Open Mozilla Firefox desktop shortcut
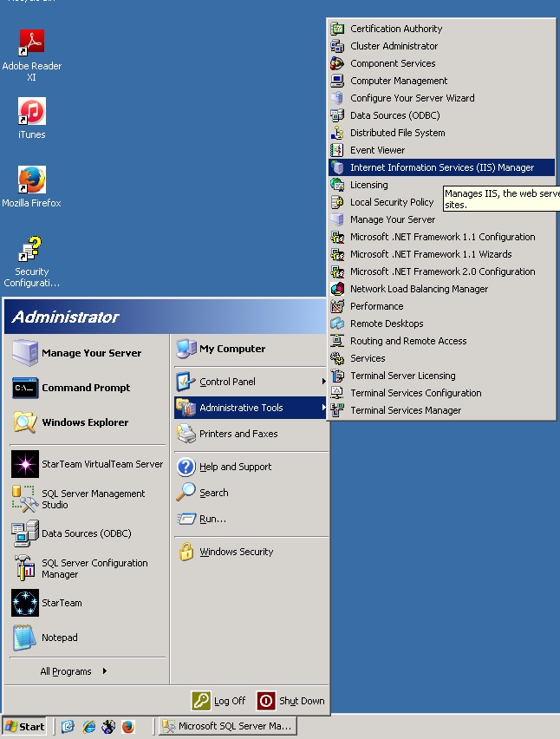 pyautogui.click(x=32, y=180)
